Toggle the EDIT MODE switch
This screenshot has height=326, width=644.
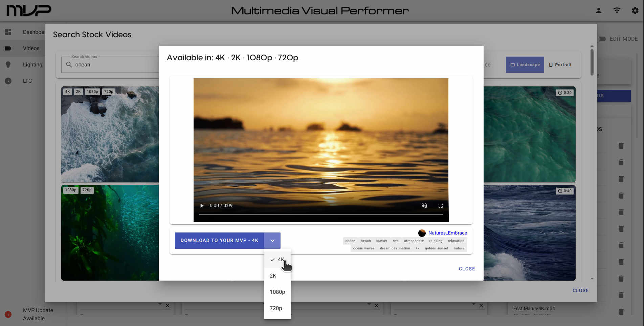[601, 39]
